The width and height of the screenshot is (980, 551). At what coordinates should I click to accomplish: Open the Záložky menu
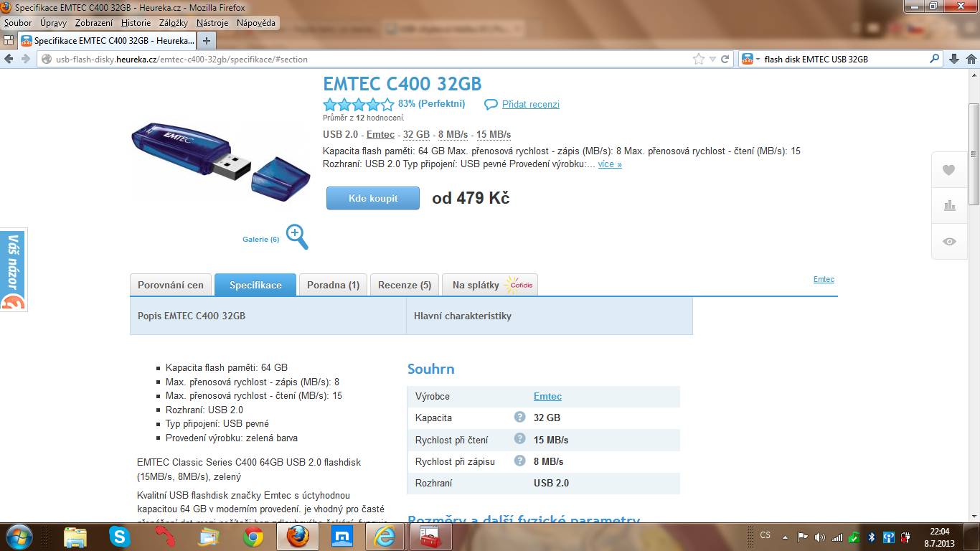click(174, 23)
